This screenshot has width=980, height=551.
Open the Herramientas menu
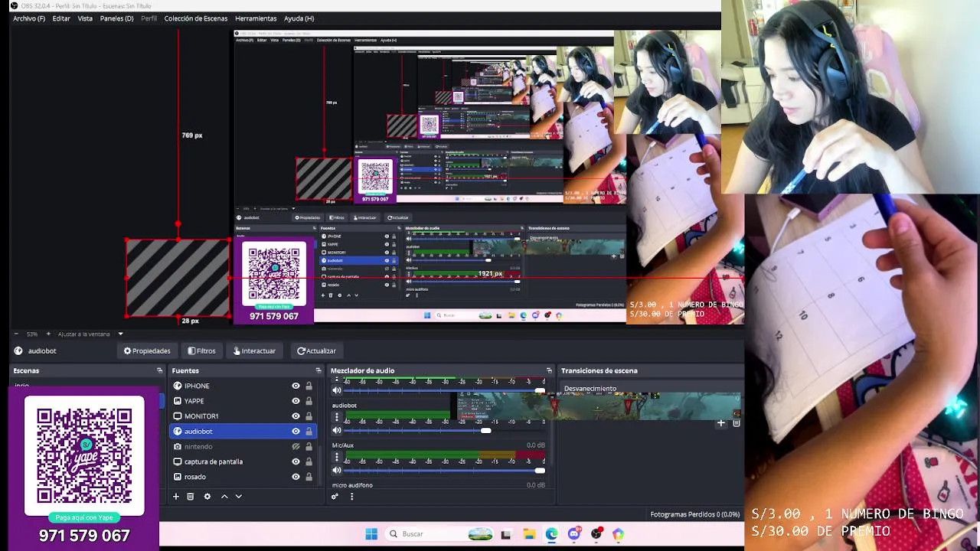[256, 18]
